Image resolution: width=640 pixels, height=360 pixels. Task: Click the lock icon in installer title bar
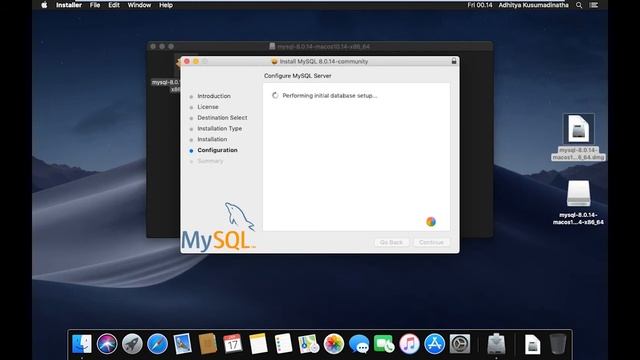pos(454,61)
